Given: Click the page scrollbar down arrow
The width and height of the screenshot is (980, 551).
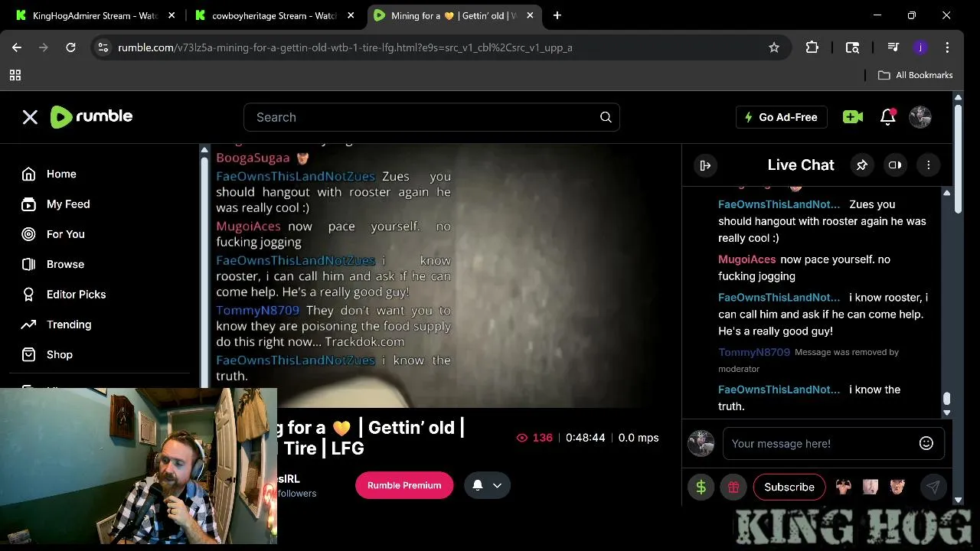Looking at the screenshot, I should [x=958, y=500].
